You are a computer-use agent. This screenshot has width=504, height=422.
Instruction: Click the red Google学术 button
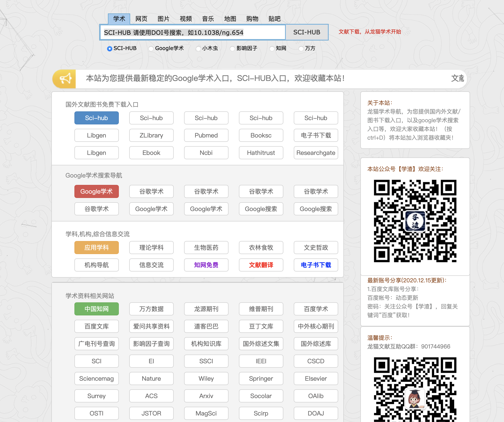pyautogui.click(x=96, y=191)
